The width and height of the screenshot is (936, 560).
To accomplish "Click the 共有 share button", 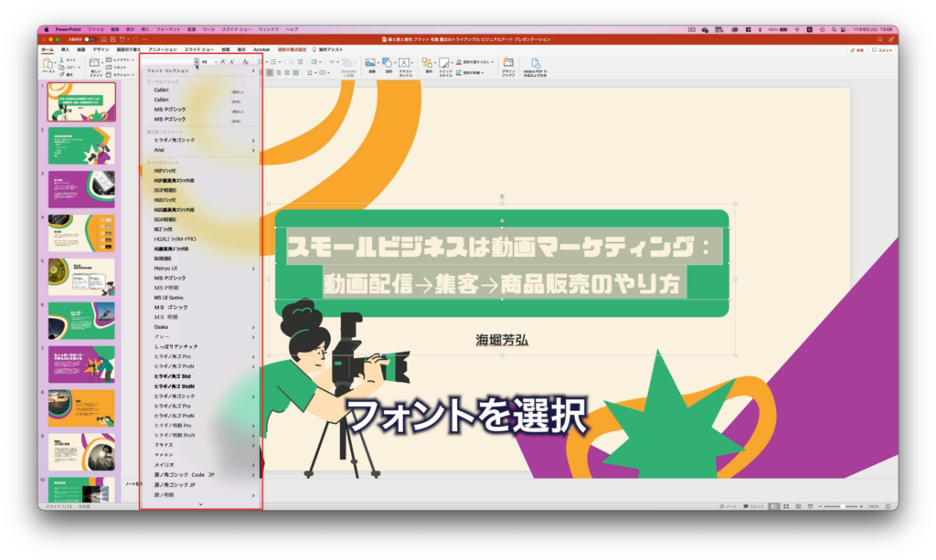I will click(857, 49).
